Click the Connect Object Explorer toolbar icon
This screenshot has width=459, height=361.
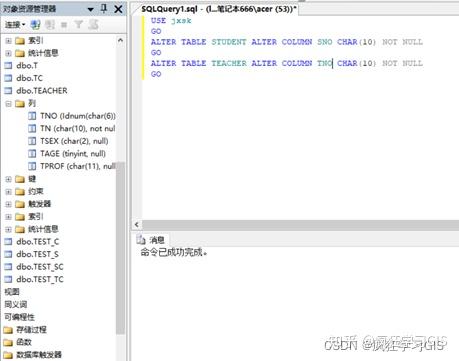[35, 24]
